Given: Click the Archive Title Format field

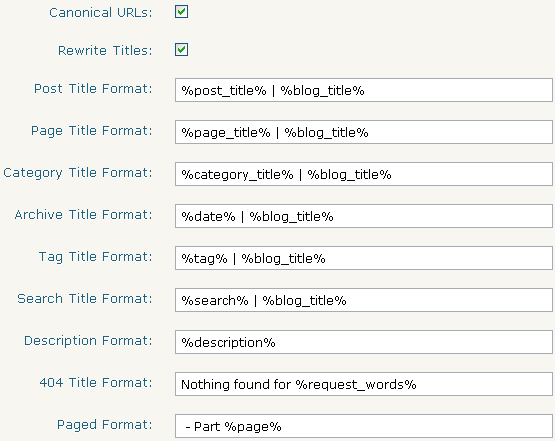Looking at the screenshot, I should click(x=364, y=216).
